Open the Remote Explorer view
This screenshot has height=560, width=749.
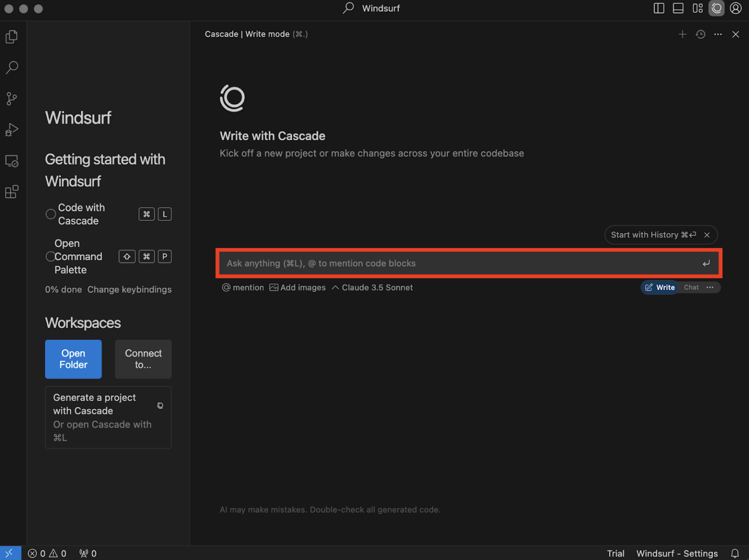click(12, 161)
